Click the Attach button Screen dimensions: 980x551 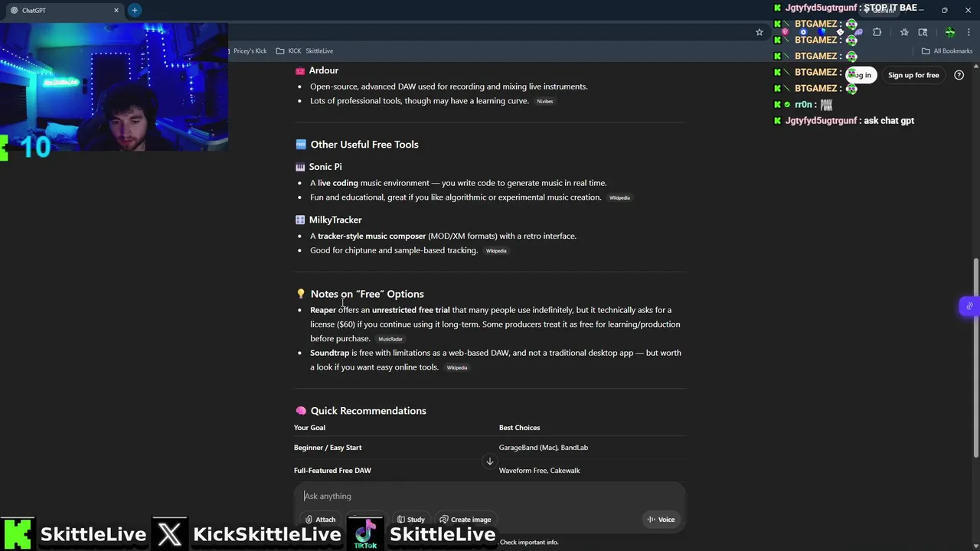point(320,519)
